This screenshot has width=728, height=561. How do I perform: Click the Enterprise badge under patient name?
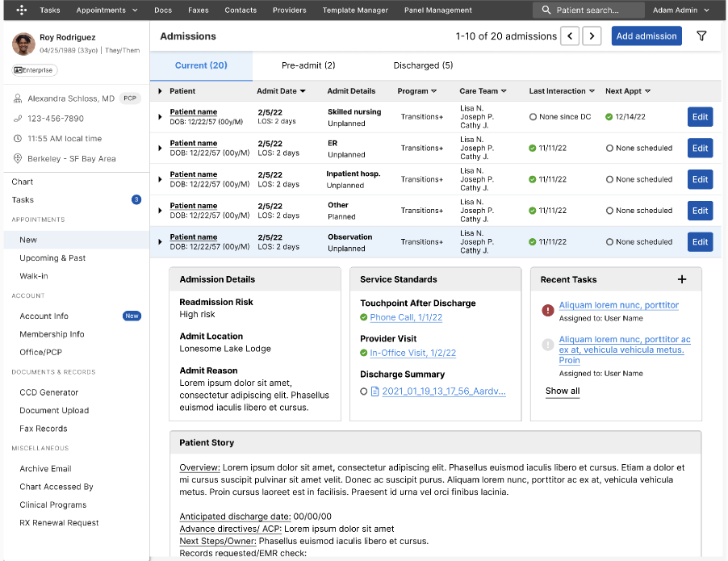pos(35,70)
